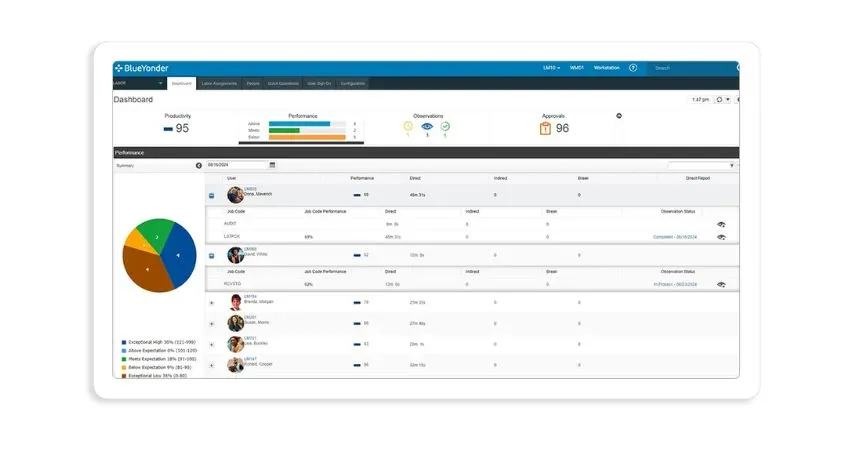Image resolution: width=847 pixels, height=460 pixels.
Task: Open the calendar date picker icon
Action: (272, 165)
